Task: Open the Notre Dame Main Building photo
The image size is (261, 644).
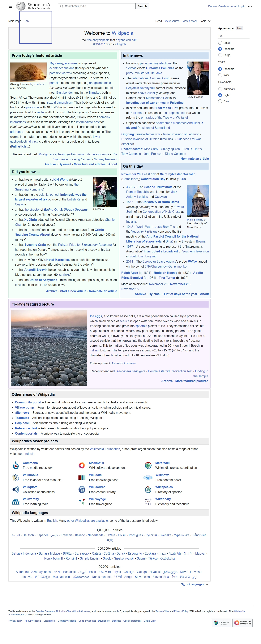Action: click(x=198, y=201)
